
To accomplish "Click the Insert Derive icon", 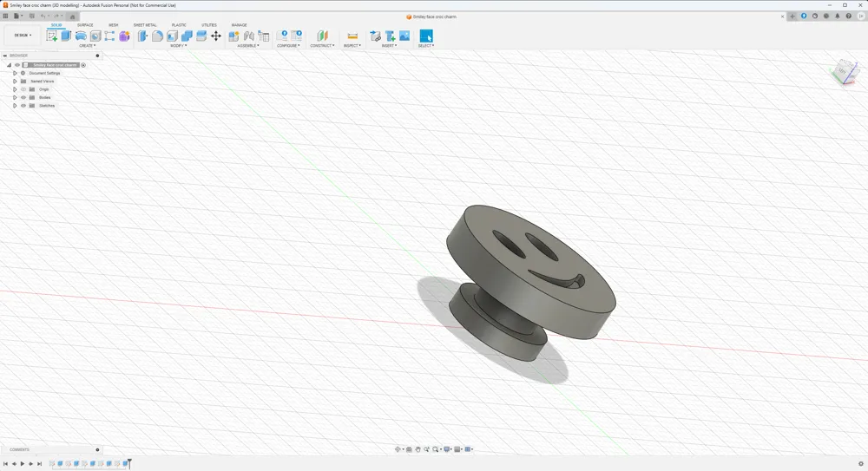I will tap(375, 36).
